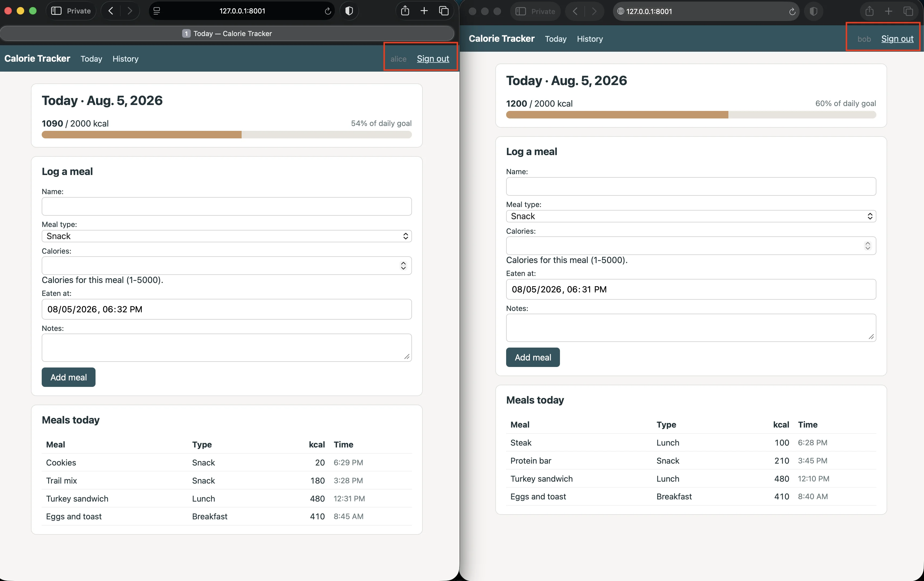Focus the Name field in alice's window
924x581 pixels.
[x=227, y=206]
